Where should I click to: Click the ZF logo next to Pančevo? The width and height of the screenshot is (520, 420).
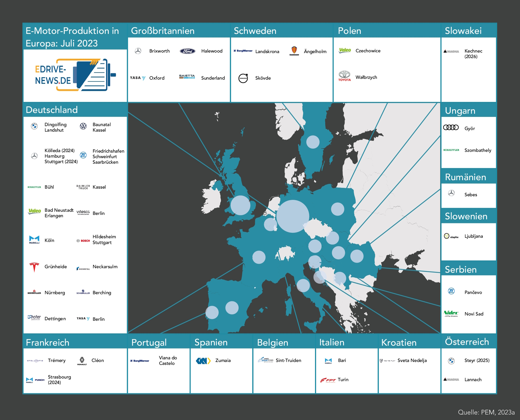(451, 291)
